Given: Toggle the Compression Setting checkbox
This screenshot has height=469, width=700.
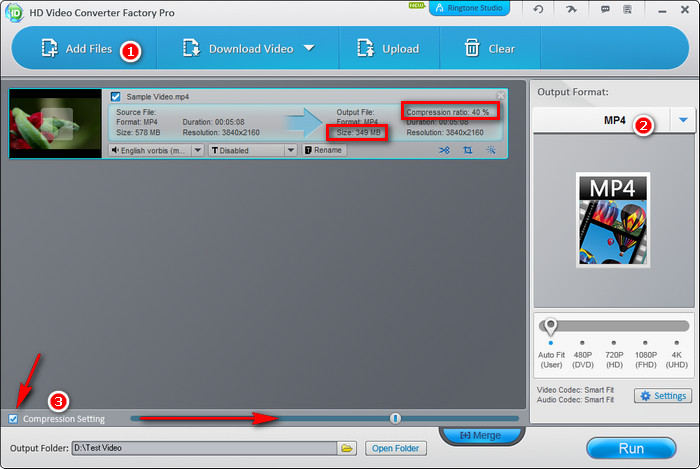Looking at the screenshot, I should click(13, 419).
